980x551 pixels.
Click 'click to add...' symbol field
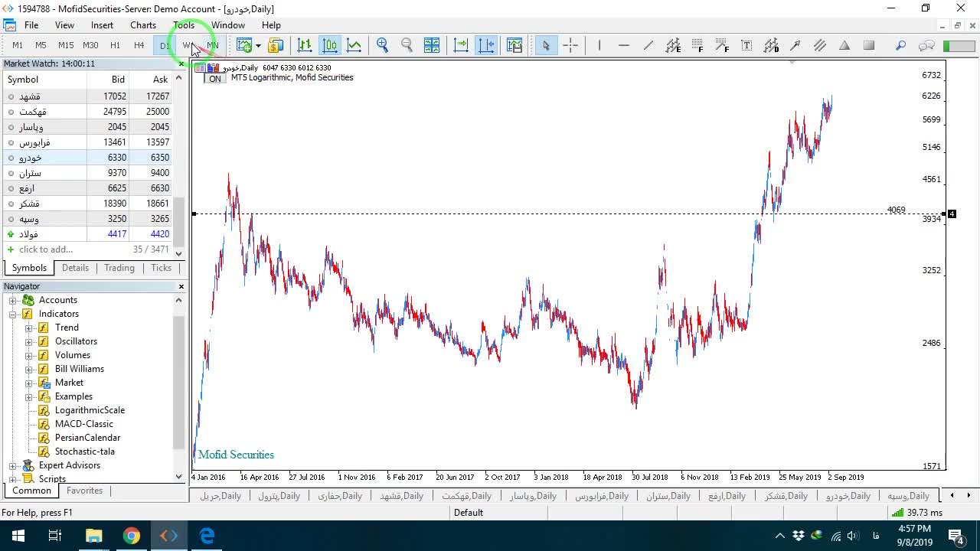tap(46, 249)
